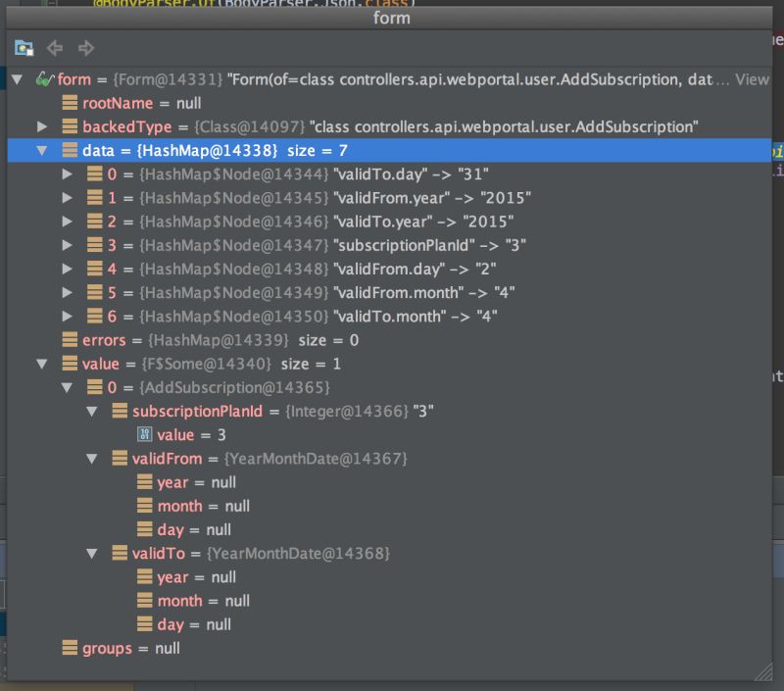Image resolution: width=784 pixels, height=691 pixels.
Task: Collapse the validFrom YearMonthDate node
Action: (x=91, y=459)
